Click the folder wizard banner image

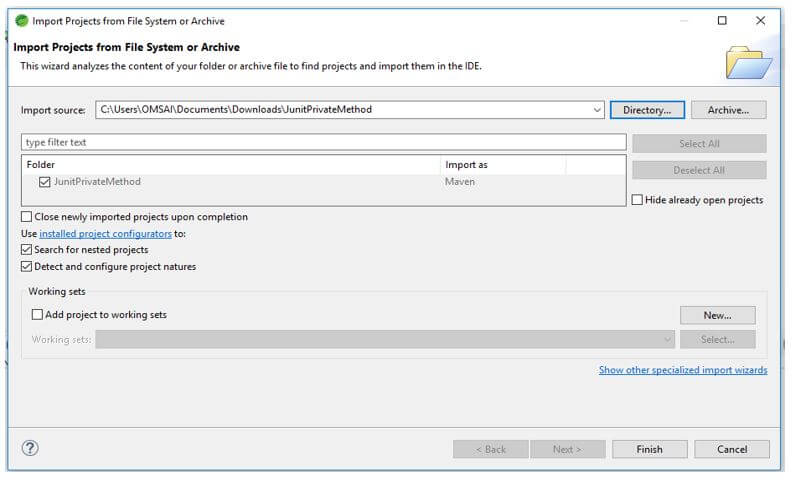[x=748, y=62]
